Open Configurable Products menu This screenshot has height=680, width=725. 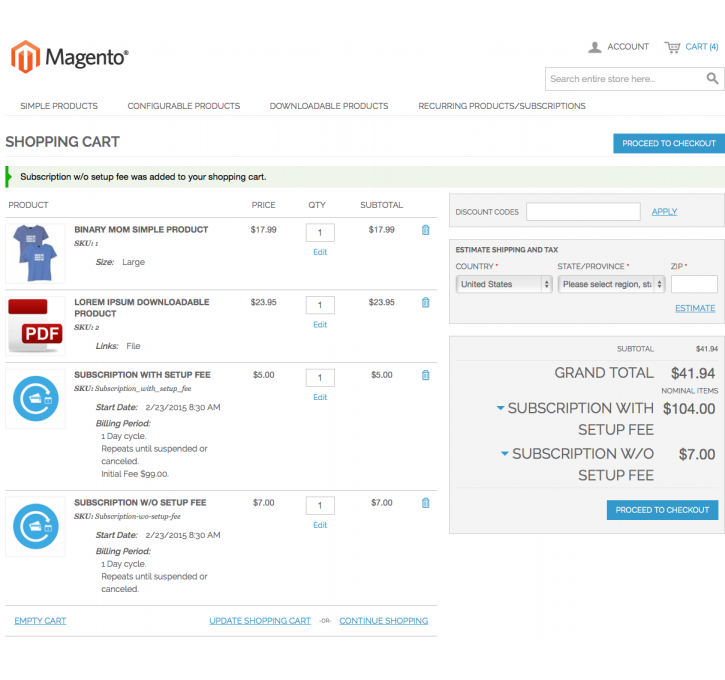coord(184,106)
